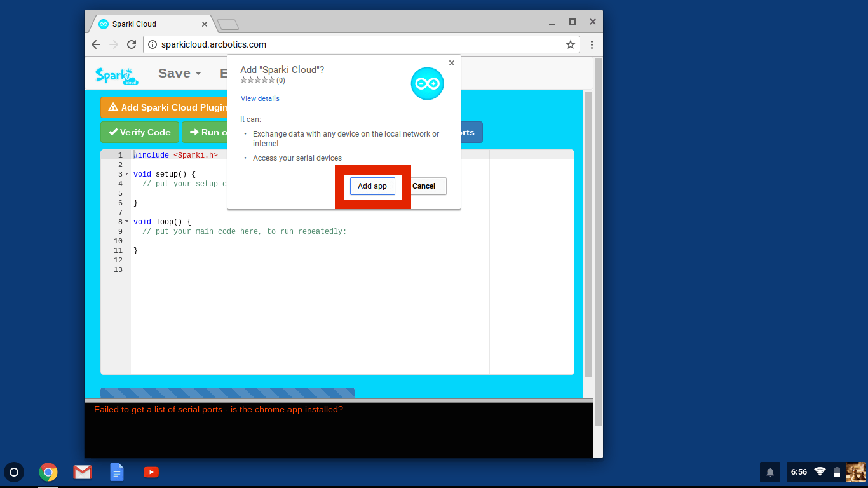This screenshot has width=868, height=488.
Task: Open the notifications bell
Action: [x=770, y=472]
